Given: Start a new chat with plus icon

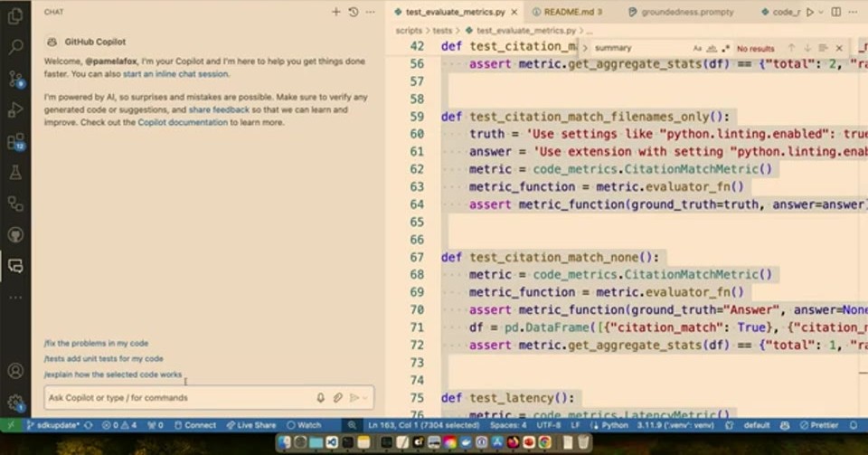Looking at the screenshot, I should [336, 12].
